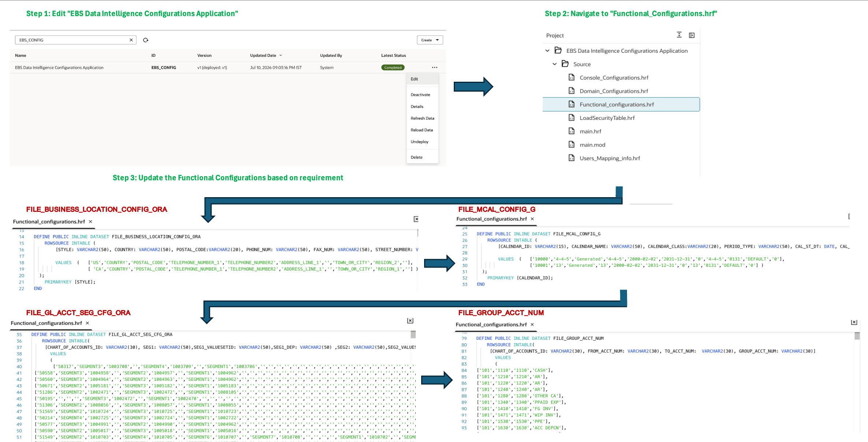Select Details in the context menu
Viewport: 868px width, 442px height.
pyautogui.click(x=417, y=107)
